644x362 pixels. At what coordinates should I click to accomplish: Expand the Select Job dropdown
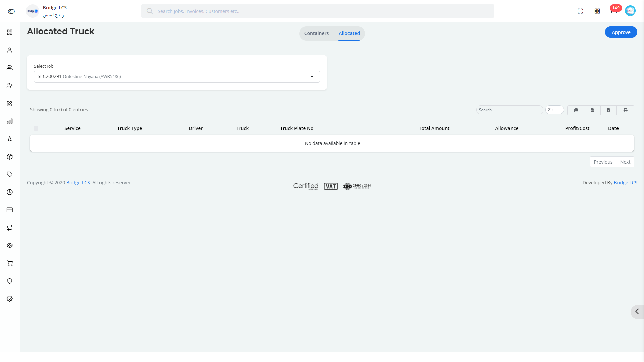312,76
